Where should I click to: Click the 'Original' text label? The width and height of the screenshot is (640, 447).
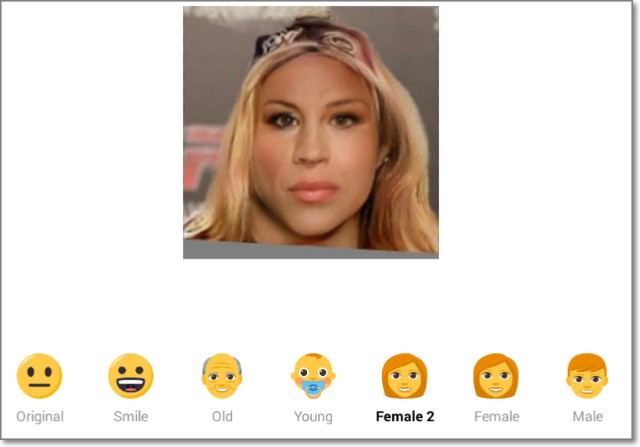pyautogui.click(x=40, y=416)
